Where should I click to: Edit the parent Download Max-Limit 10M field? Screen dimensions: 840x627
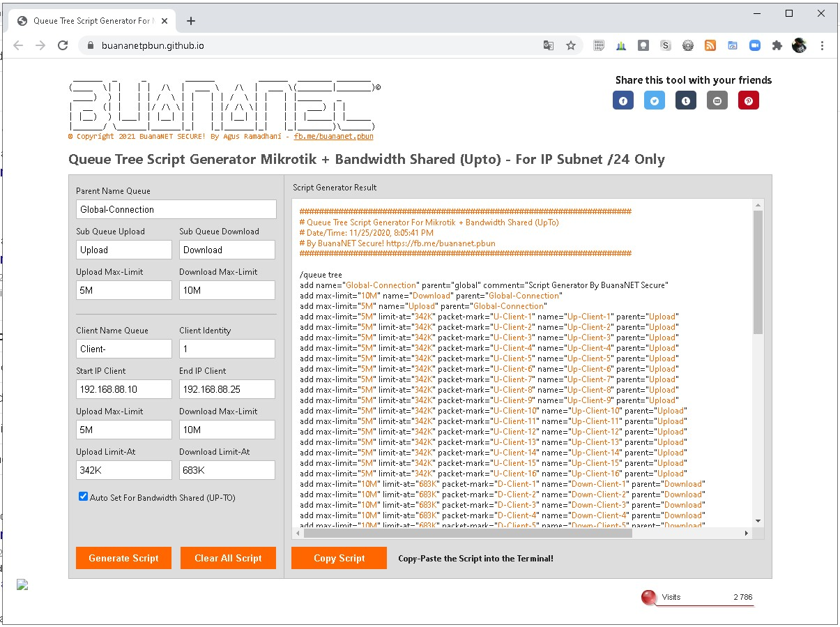tap(227, 290)
